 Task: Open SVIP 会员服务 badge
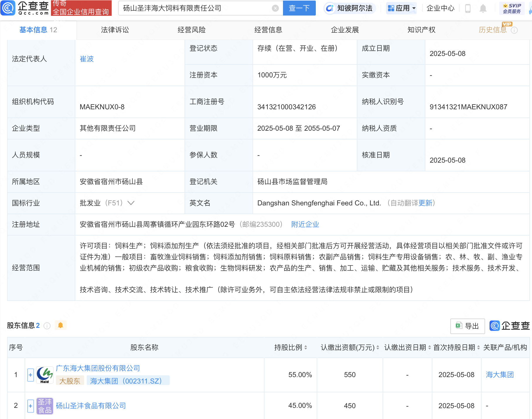click(x=512, y=8)
